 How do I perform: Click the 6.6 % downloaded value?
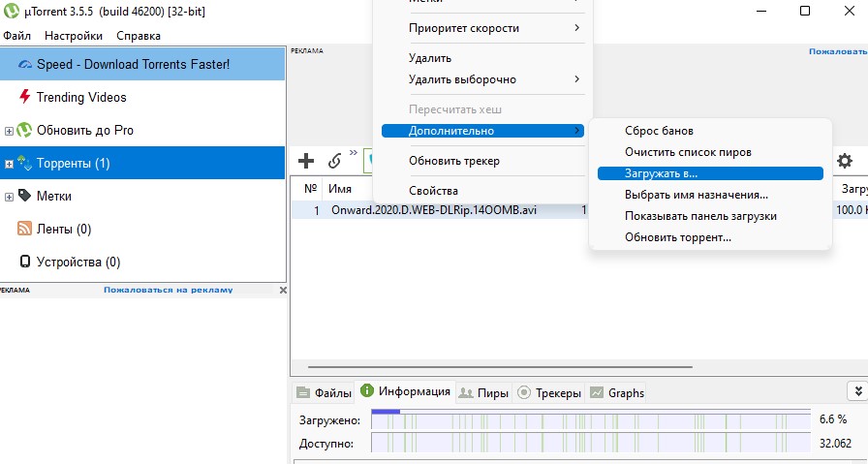833,419
